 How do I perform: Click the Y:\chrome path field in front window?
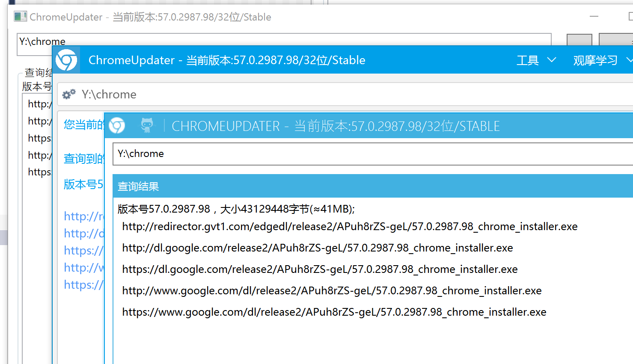(x=372, y=154)
